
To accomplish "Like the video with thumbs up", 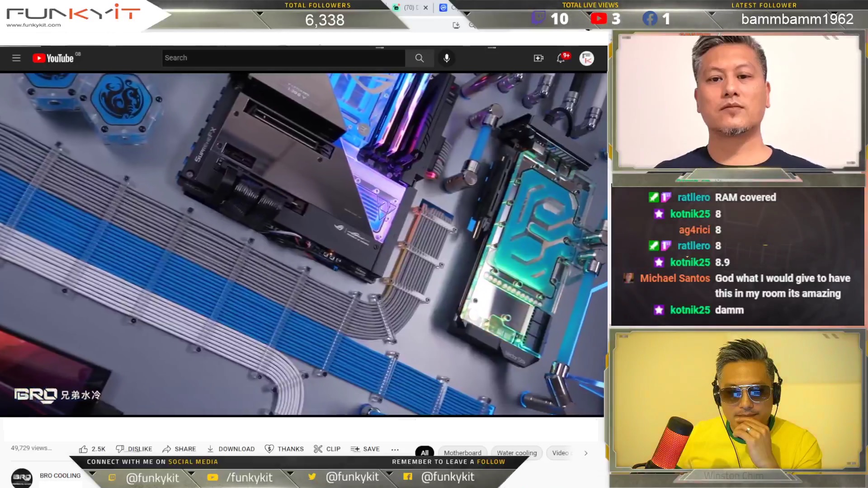I will click(x=92, y=449).
